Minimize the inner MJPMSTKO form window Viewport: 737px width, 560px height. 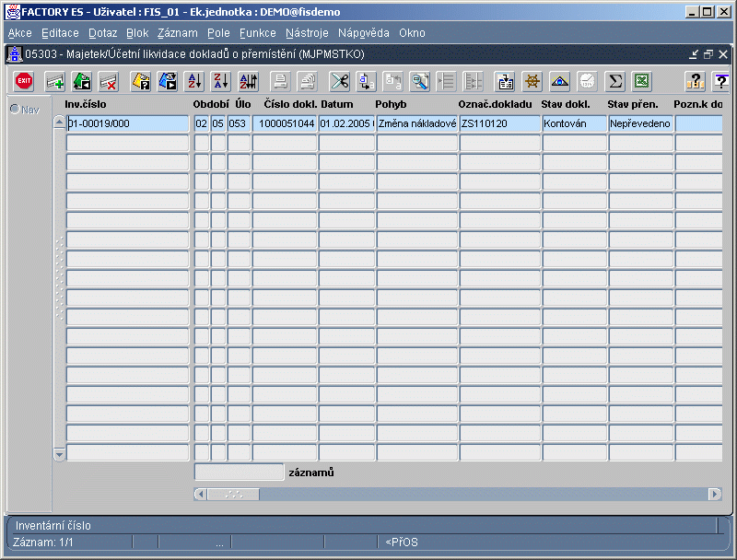tap(694, 54)
